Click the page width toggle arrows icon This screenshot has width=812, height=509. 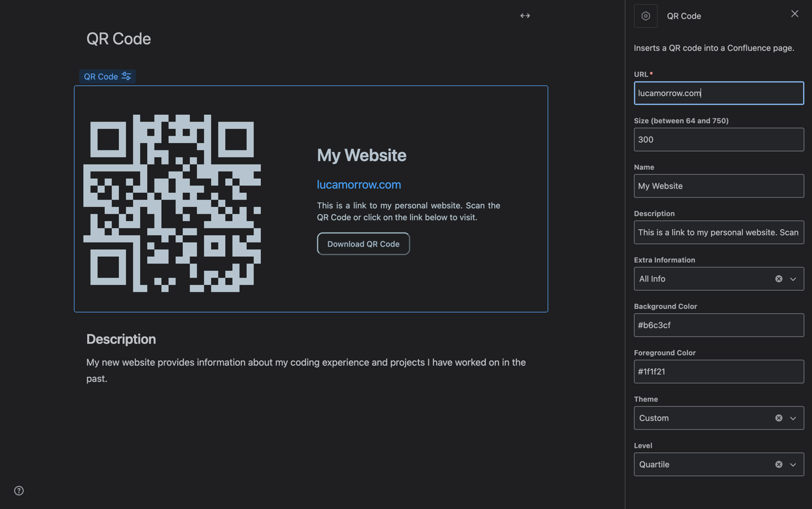coord(525,16)
